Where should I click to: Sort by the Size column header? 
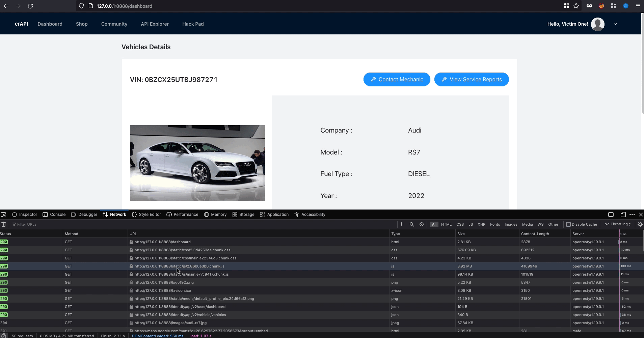(488, 234)
